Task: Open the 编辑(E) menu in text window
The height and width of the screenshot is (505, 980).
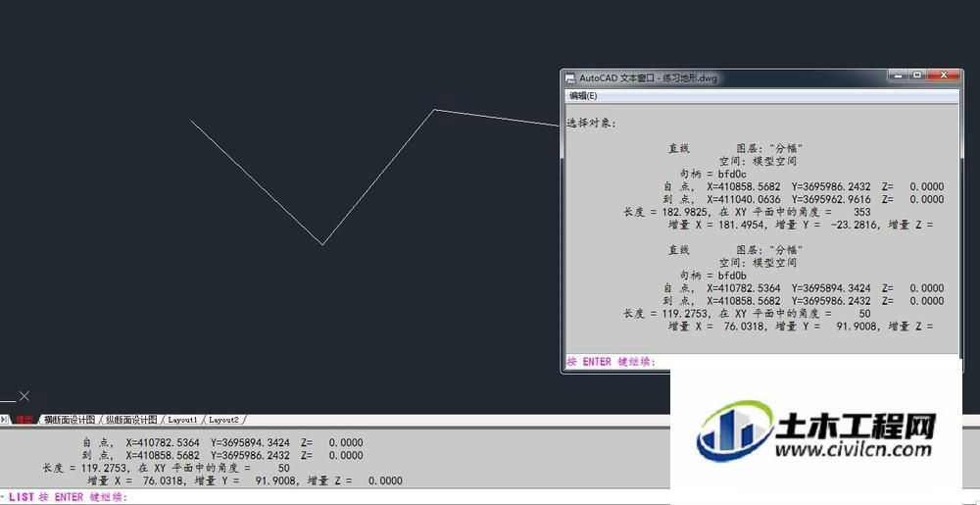Action: pos(582,96)
